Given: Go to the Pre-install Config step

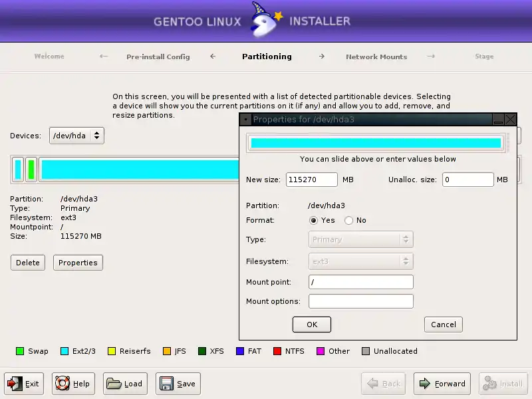Looking at the screenshot, I should pos(158,57).
